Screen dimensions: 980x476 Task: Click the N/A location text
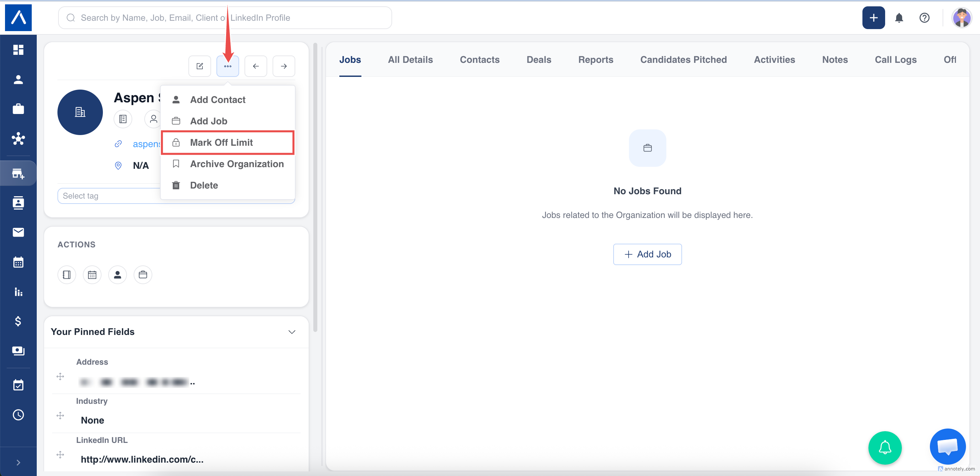141,166
